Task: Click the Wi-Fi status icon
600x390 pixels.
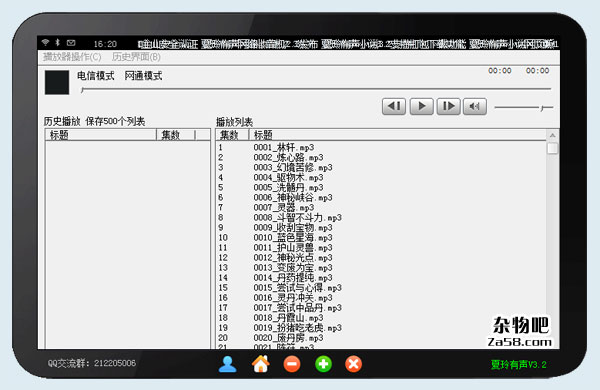Action: [46, 42]
